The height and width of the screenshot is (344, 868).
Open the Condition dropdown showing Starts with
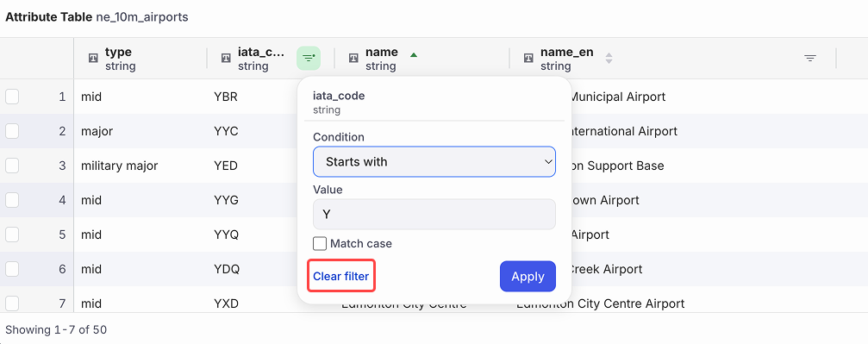click(x=434, y=162)
